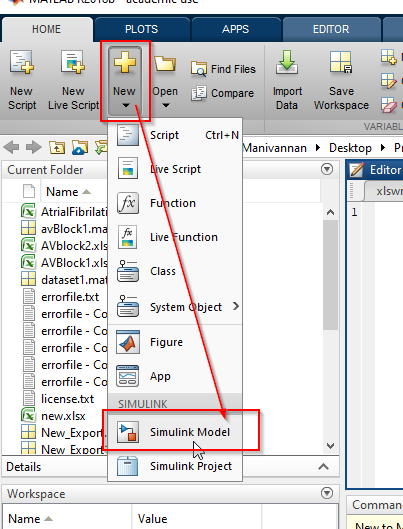Select new.xlsx in Current Folder
This screenshot has width=403, height=529.
(63, 416)
